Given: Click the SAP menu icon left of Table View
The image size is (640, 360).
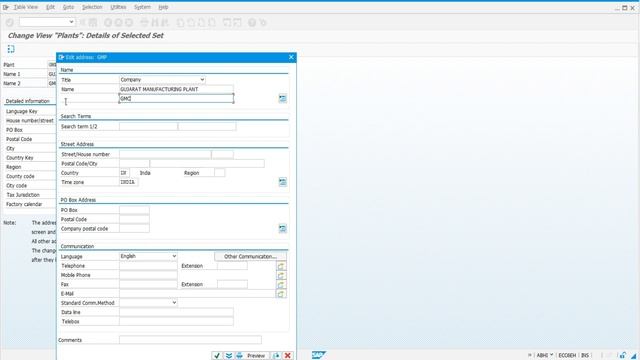Looking at the screenshot, I should tap(6, 7).
